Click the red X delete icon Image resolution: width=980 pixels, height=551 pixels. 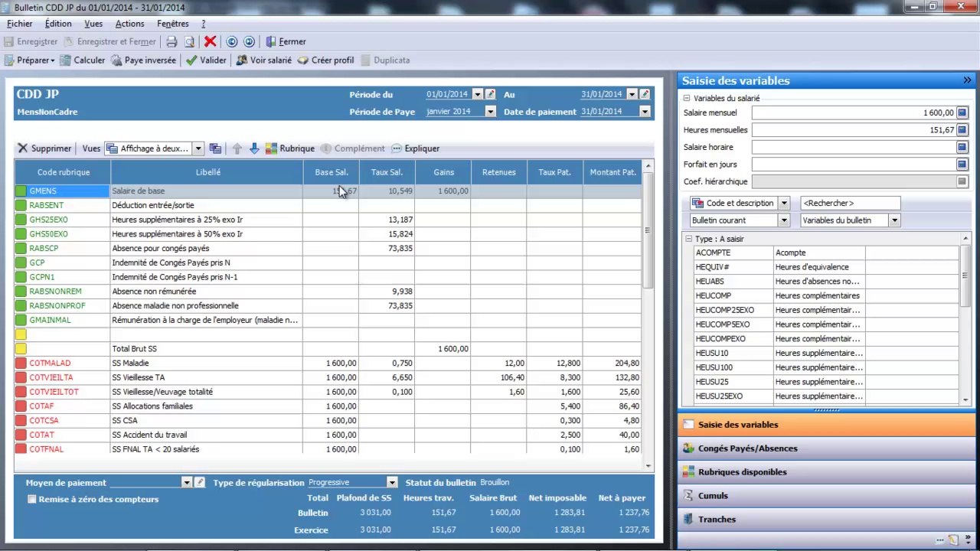(x=210, y=42)
